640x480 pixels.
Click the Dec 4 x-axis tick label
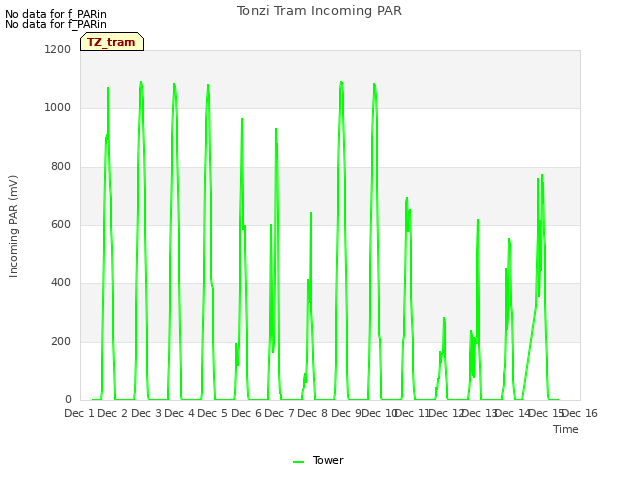179,413
